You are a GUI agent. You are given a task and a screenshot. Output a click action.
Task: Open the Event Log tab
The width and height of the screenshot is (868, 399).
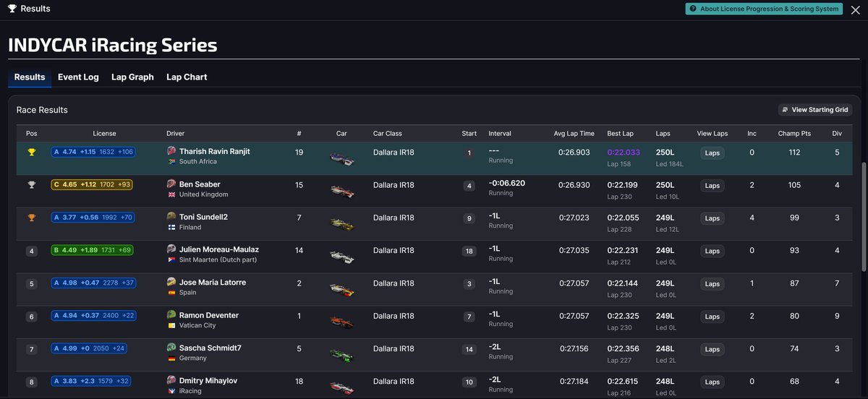(x=78, y=77)
